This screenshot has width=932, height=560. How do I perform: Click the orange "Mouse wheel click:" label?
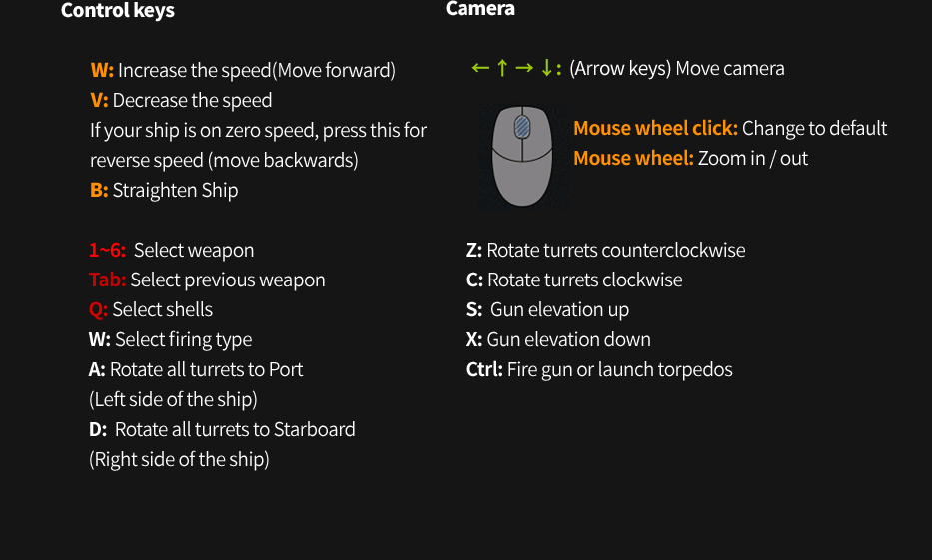point(655,129)
